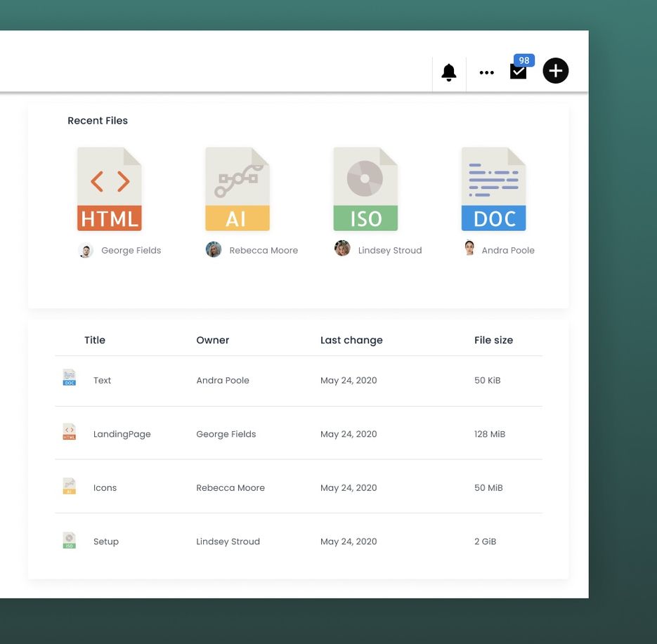The width and height of the screenshot is (657, 644).
Task: Click the Recent Files heading
Action: (x=98, y=121)
